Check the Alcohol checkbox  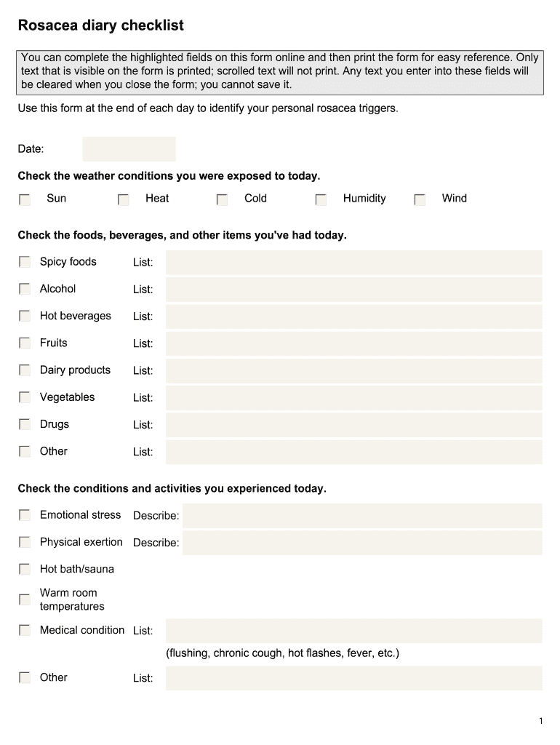tap(25, 289)
